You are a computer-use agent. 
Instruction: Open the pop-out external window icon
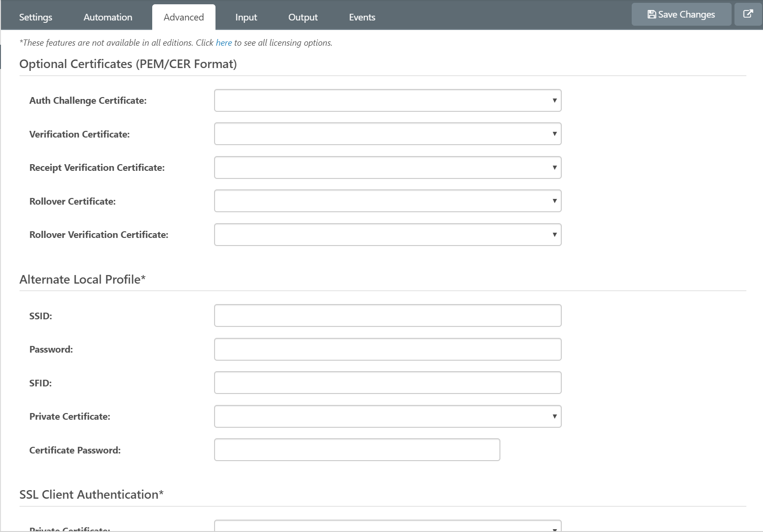[x=748, y=14]
